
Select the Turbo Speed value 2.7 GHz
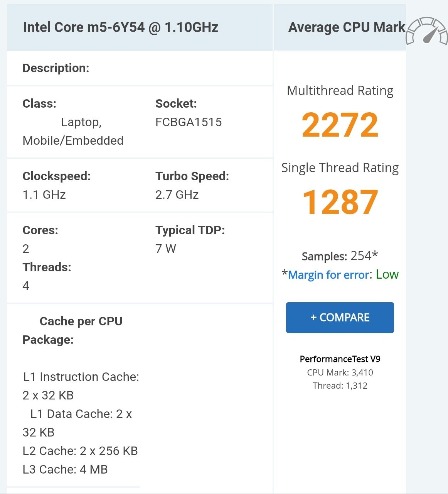coord(177,195)
